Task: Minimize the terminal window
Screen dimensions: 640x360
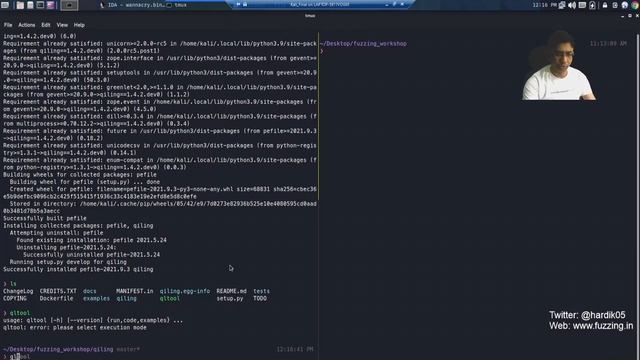Action: (622, 16)
